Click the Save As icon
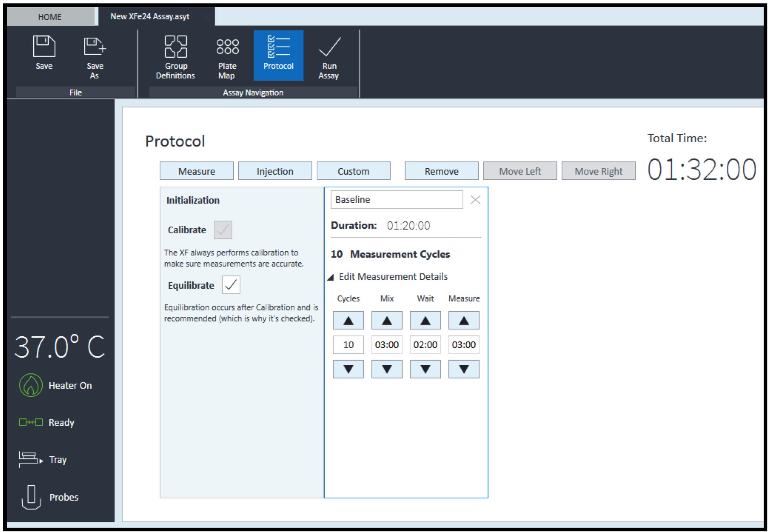This screenshot has width=768, height=532. click(x=95, y=46)
